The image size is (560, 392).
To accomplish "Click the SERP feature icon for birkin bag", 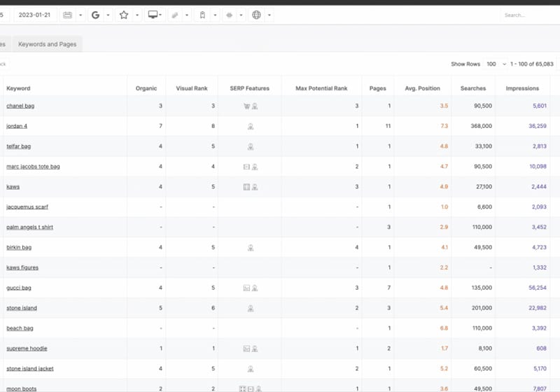I will pyautogui.click(x=251, y=248).
